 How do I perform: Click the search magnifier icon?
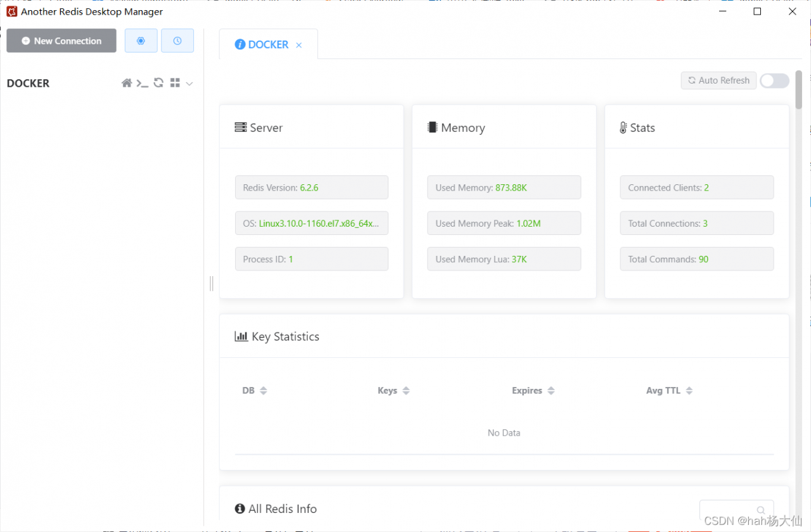coord(761,510)
